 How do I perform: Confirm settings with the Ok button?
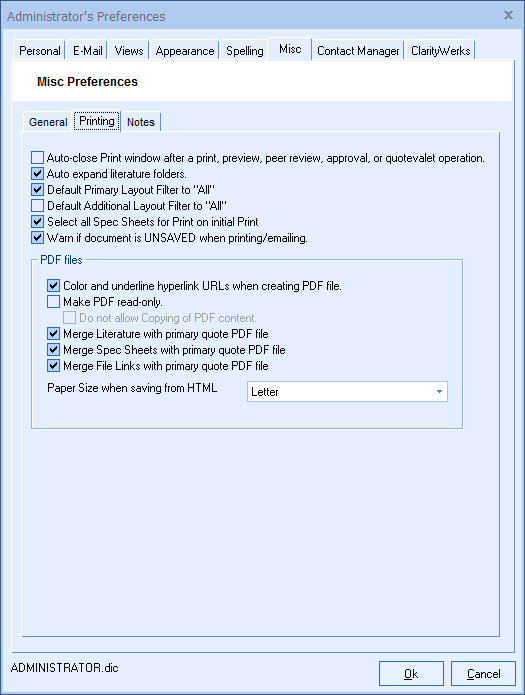click(411, 674)
